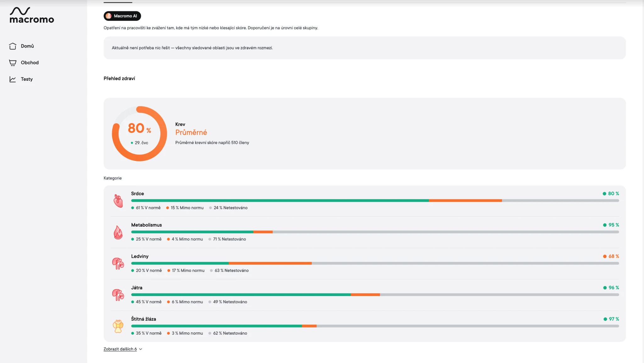Click the Játra 96 % score
The image size is (644, 363).
click(x=611, y=288)
